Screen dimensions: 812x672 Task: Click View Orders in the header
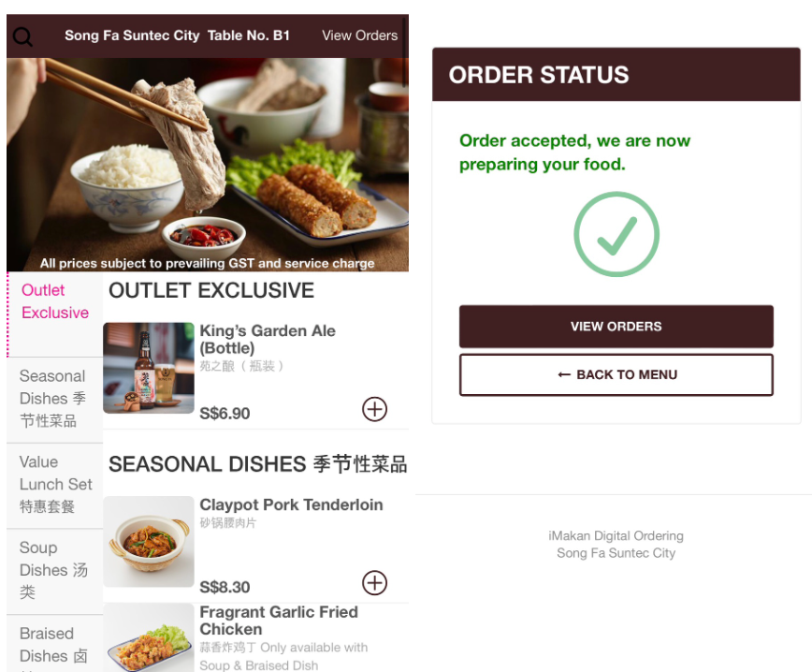pyautogui.click(x=360, y=36)
